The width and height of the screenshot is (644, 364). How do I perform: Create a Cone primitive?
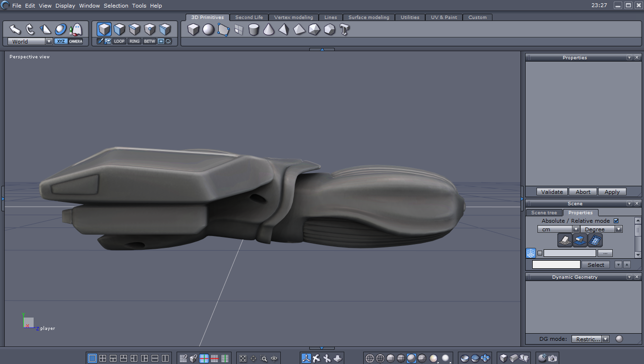(269, 29)
